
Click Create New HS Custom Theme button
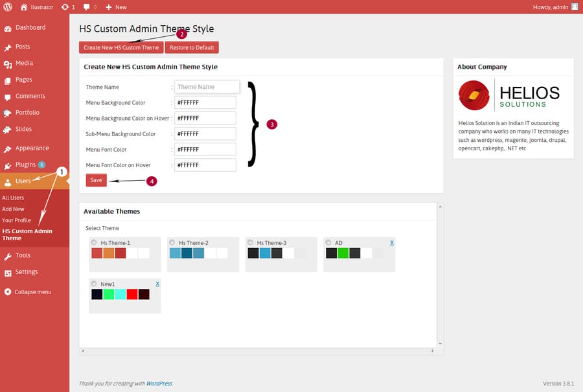121,47
